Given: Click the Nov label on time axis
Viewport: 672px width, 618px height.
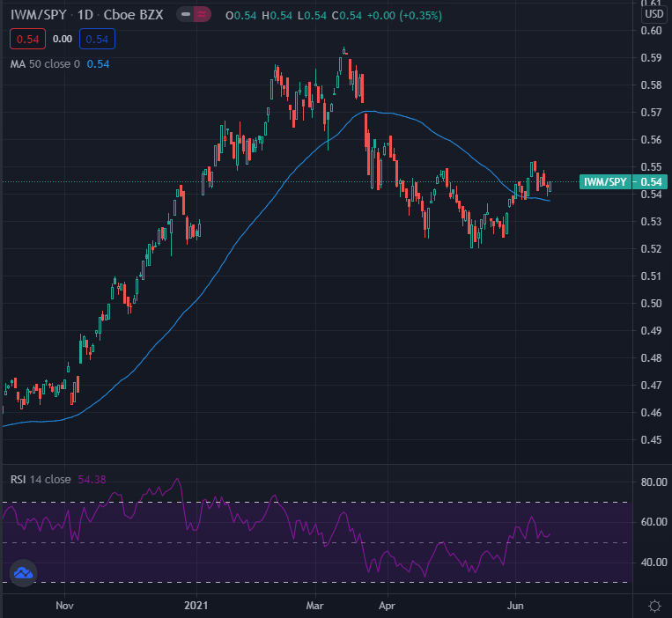Looking at the screenshot, I should pos(64,606).
